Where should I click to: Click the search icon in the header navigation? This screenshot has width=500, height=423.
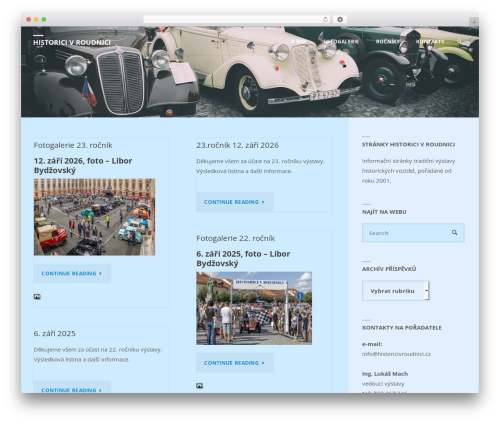coord(459,42)
